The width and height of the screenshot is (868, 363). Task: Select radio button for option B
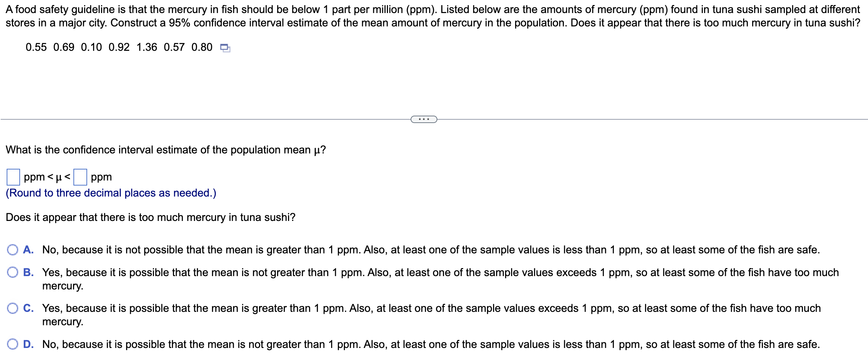point(13,273)
